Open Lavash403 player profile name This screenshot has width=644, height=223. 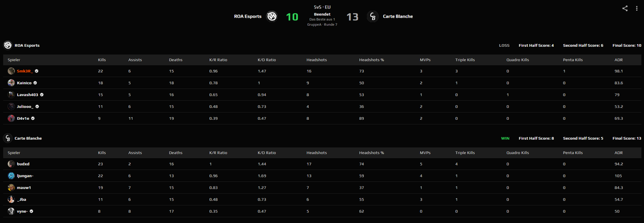pos(27,95)
